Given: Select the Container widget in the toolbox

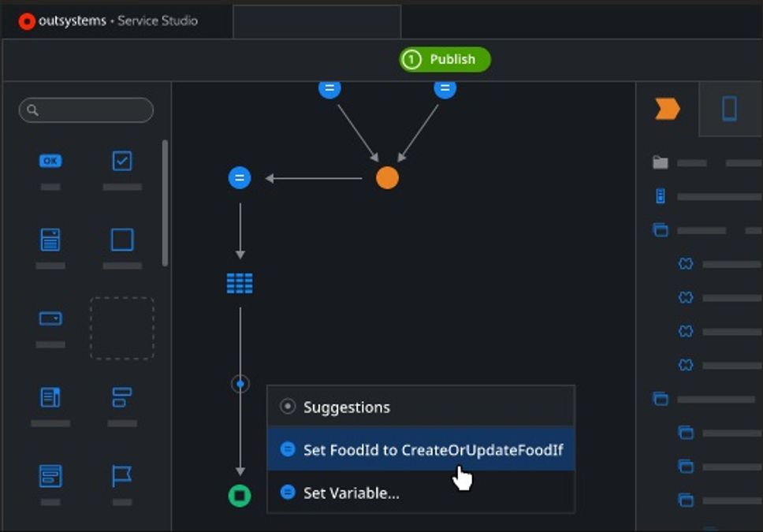Looking at the screenshot, I should (120, 240).
